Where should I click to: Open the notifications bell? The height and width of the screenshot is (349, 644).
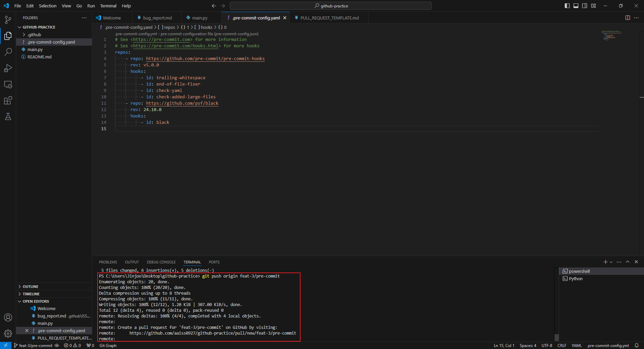(x=637, y=345)
